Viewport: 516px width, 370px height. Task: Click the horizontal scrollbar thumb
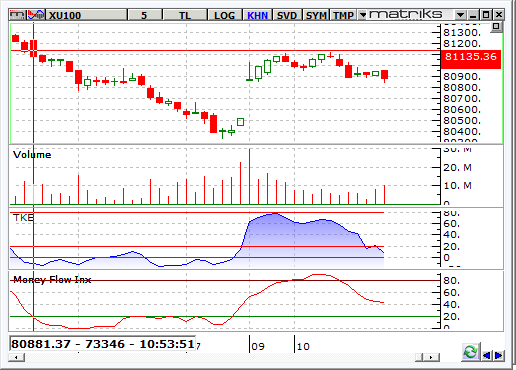tap(420, 358)
